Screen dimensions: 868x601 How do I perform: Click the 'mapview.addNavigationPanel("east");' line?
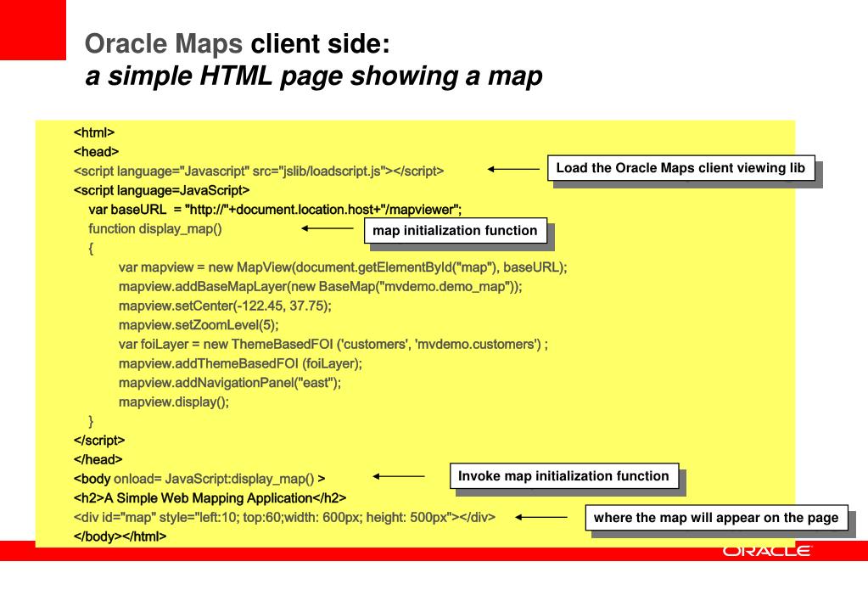230,383
